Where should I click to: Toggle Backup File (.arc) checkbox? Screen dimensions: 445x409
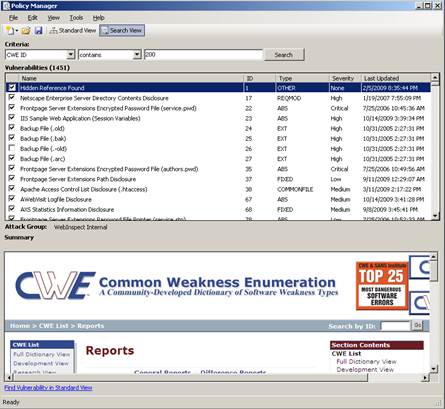[x=12, y=158]
